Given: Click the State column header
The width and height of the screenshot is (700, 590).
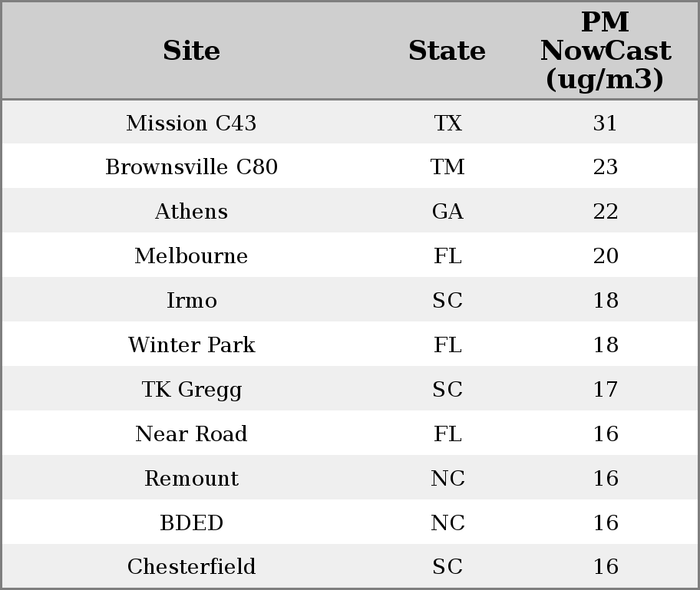Looking at the screenshot, I should 447,51.
